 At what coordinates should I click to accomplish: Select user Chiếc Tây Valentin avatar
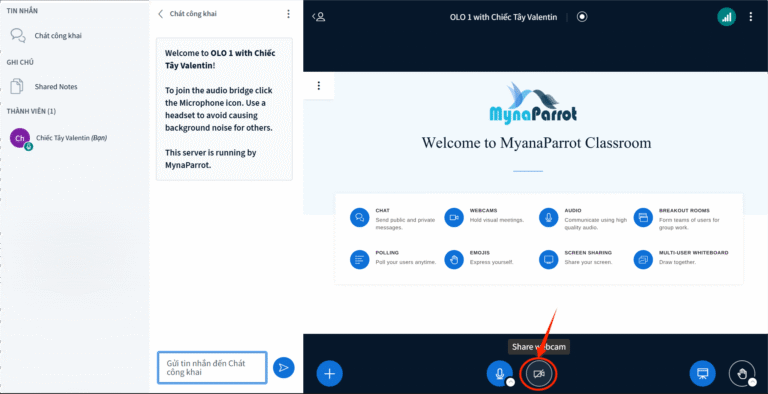click(20, 138)
